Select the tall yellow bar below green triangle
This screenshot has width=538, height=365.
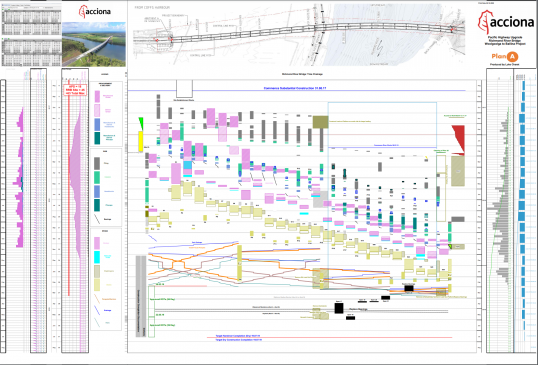(x=140, y=141)
